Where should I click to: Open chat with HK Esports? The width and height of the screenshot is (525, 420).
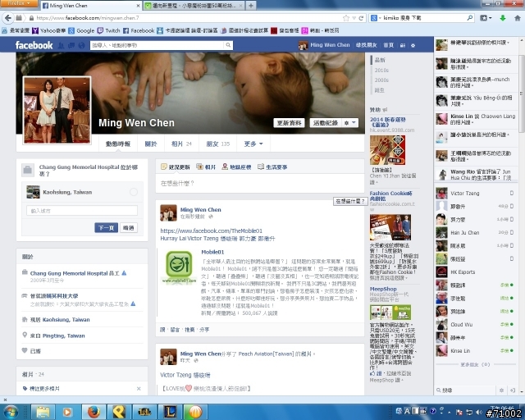pyautogui.click(x=475, y=272)
